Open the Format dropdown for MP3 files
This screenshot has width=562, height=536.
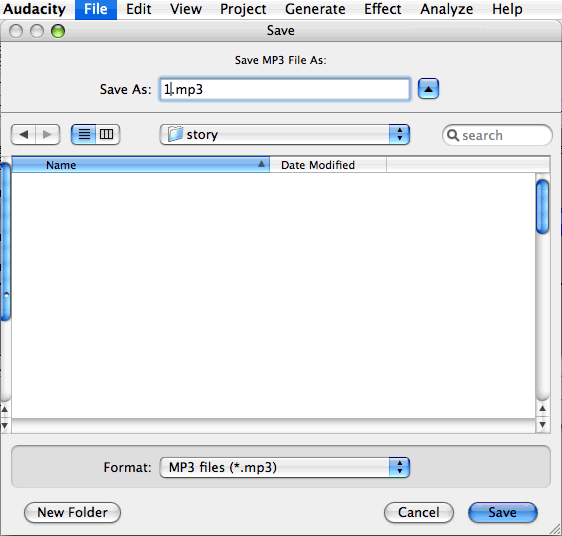tap(285, 467)
